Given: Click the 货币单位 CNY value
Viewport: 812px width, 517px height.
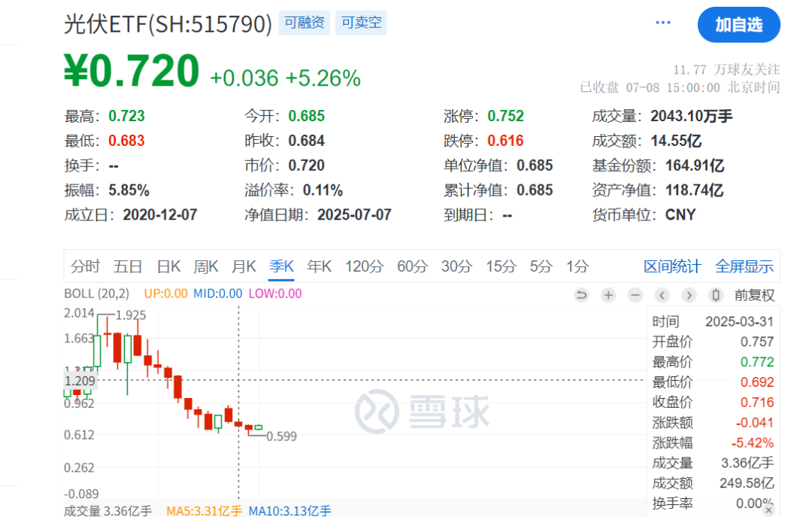Looking at the screenshot, I should click(680, 214).
